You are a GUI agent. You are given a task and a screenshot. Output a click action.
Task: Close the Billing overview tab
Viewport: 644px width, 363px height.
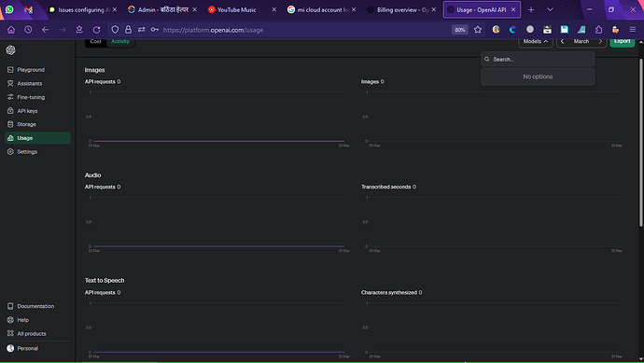434,9
